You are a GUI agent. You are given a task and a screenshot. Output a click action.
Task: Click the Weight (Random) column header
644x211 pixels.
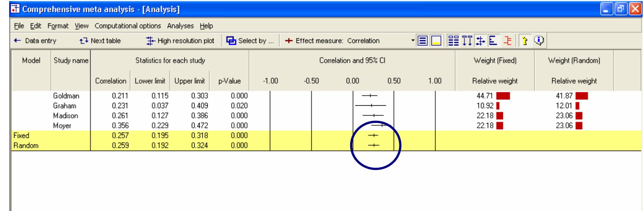(574, 61)
